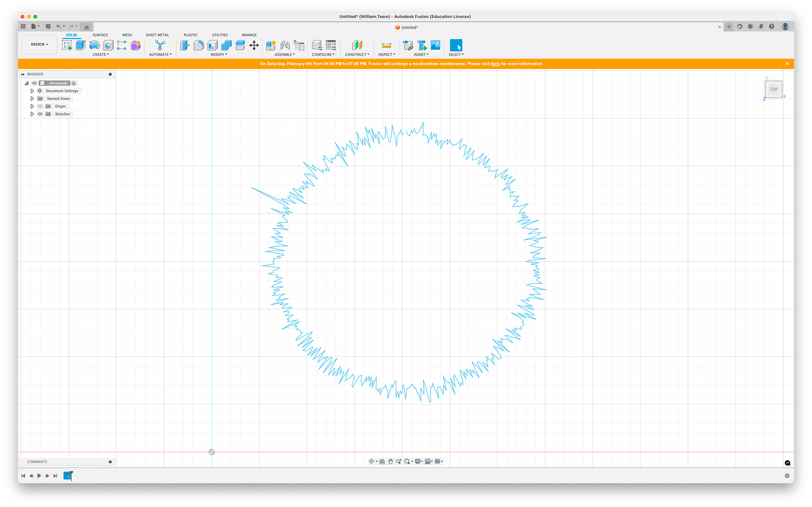Click the sketch feature in the timeline
Viewport: 812px width, 507px height.
click(x=68, y=476)
